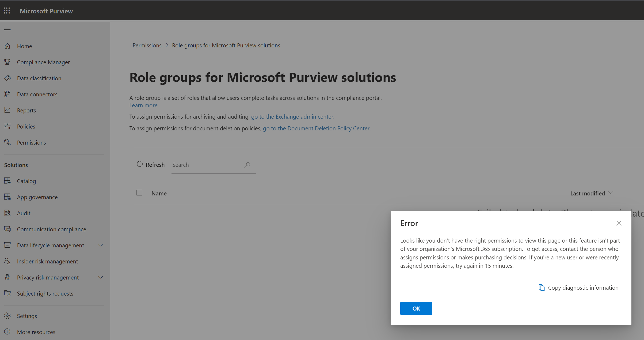644x340 pixels.
Task: Expand Data lifecycle management chevron
Action: click(101, 245)
